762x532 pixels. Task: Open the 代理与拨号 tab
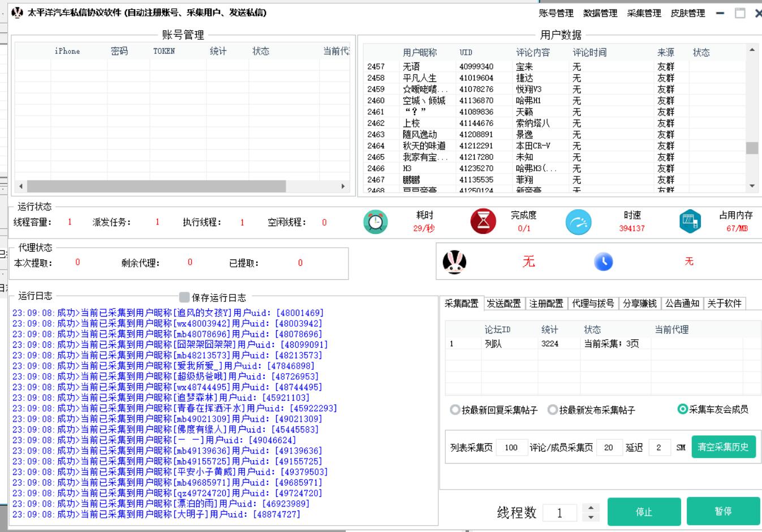tap(592, 304)
